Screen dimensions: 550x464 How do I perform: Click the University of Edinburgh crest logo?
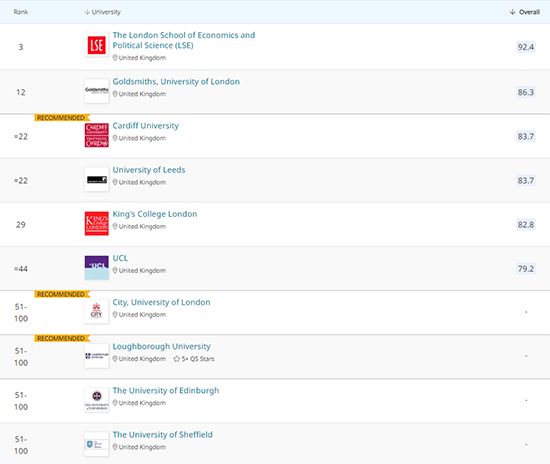coord(96,400)
